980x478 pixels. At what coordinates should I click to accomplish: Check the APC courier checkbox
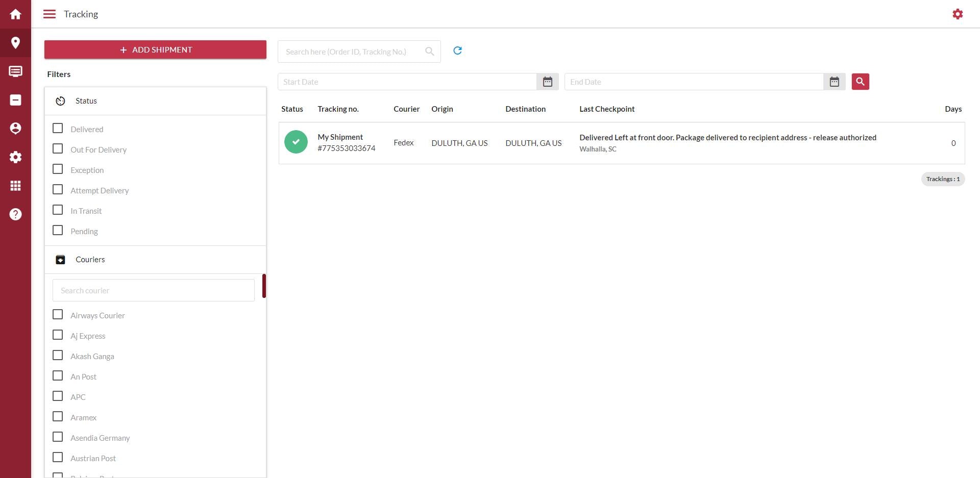pyautogui.click(x=58, y=396)
